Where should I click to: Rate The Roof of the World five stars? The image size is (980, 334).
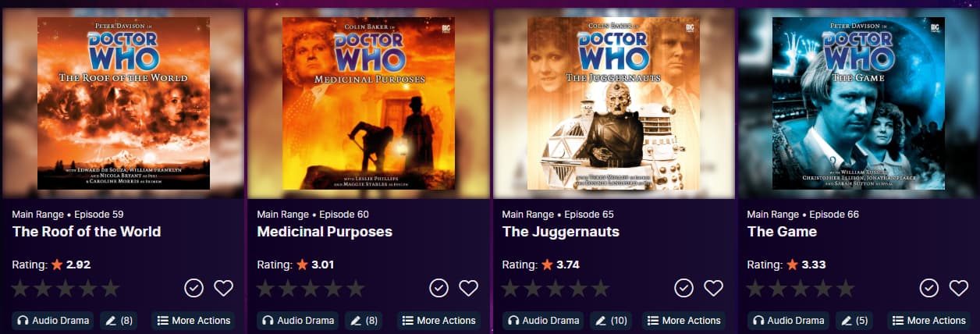tap(110, 288)
